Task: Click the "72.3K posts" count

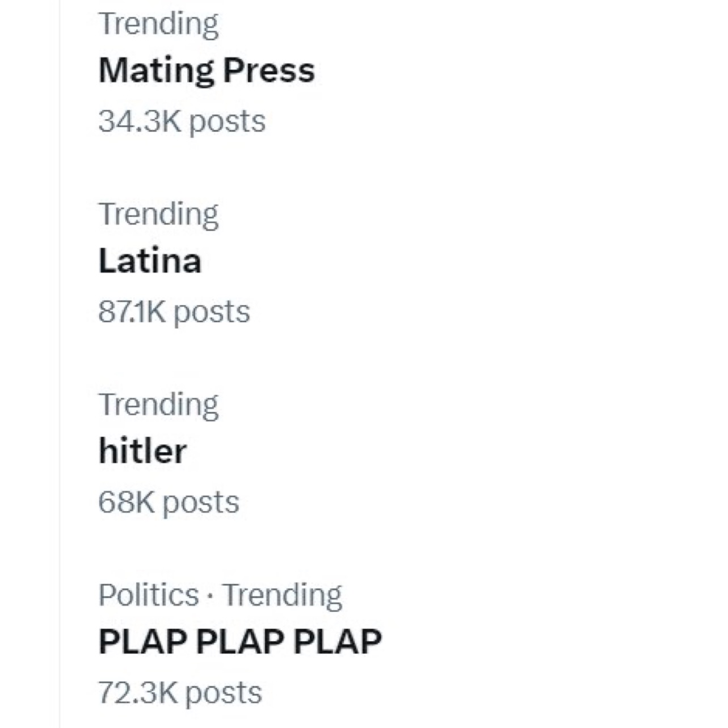Action: (x=180, y=692)
